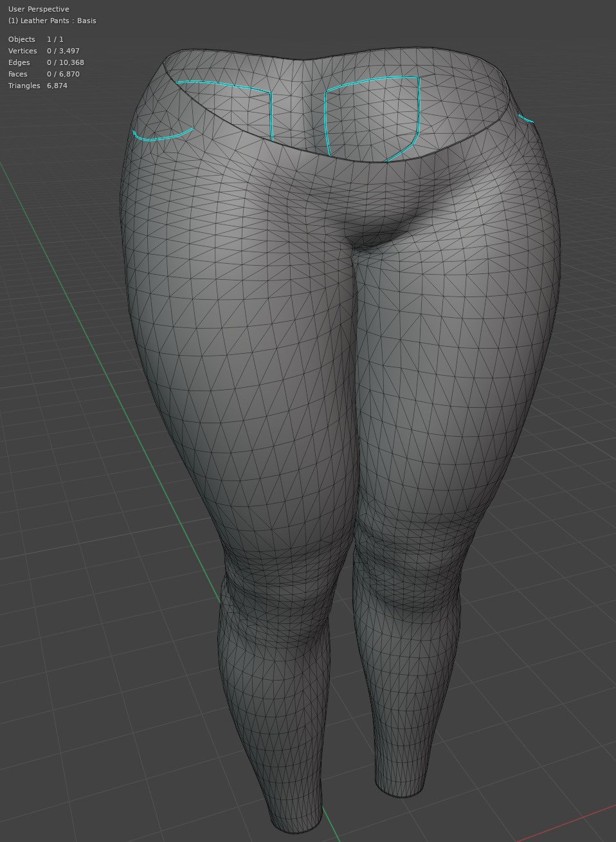Click the Triangles 6,874 statistic
This screenshot has height=842, width=616.
[38, 86]
